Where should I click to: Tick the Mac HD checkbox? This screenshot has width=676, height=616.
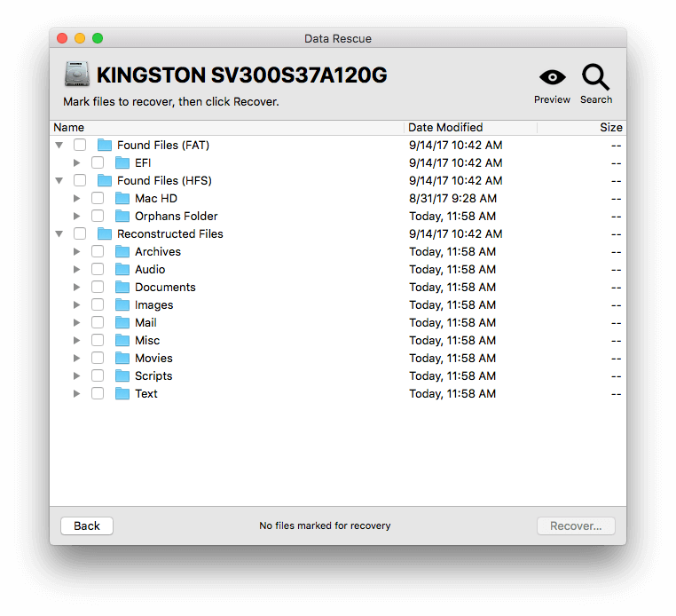tap(98, 198)
